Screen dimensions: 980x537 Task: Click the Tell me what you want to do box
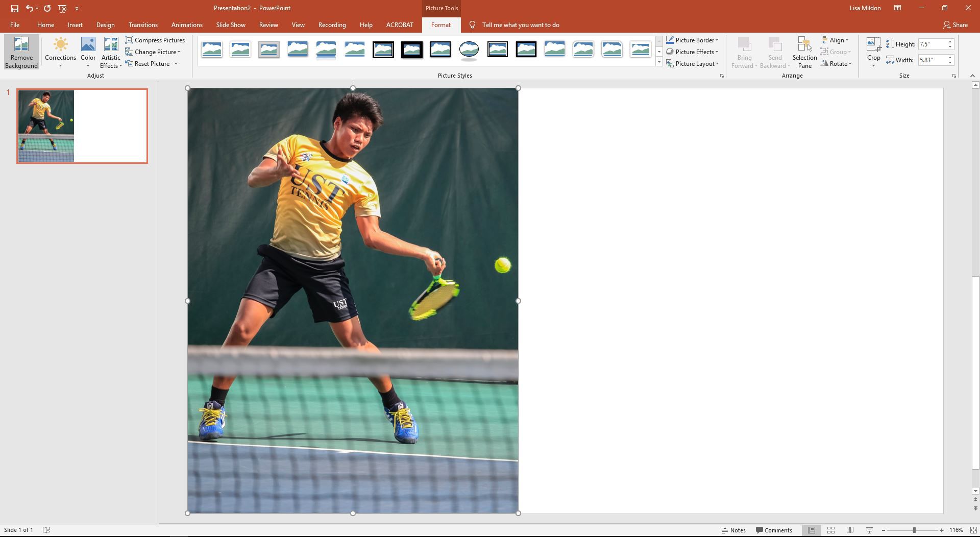pyautogui.click(x=514, y=25)
